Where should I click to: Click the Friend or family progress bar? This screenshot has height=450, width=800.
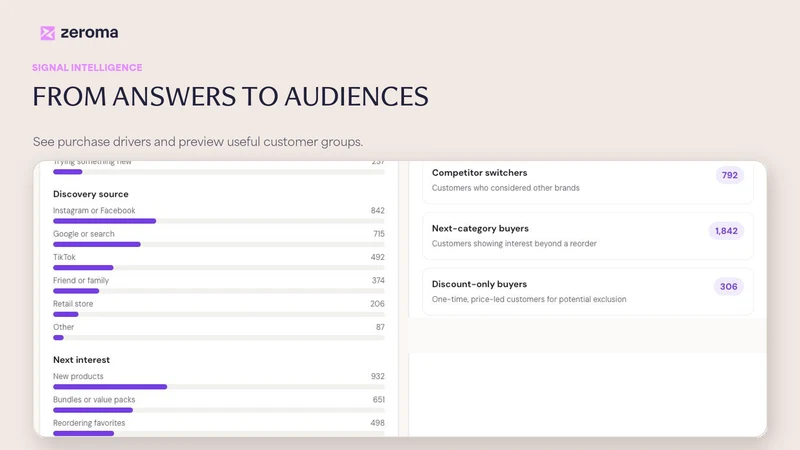pyautogui.click(x=219, y=291)
